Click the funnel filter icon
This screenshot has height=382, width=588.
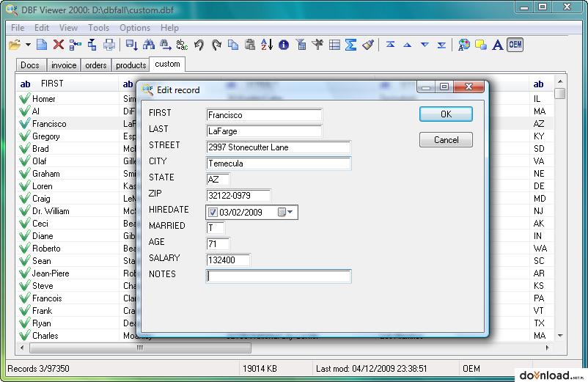coord(301,45)
